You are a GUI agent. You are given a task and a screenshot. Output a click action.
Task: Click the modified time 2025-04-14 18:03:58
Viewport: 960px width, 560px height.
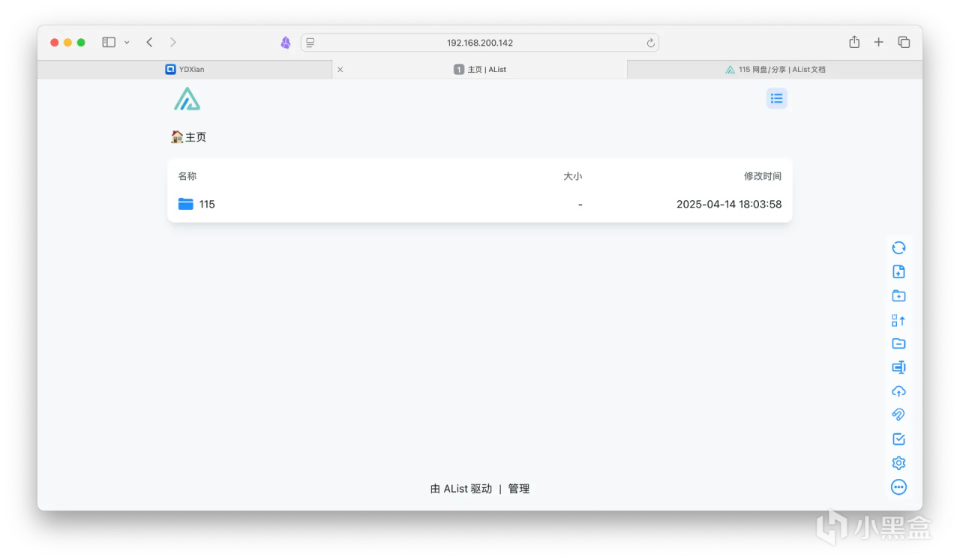coord(729,204)
